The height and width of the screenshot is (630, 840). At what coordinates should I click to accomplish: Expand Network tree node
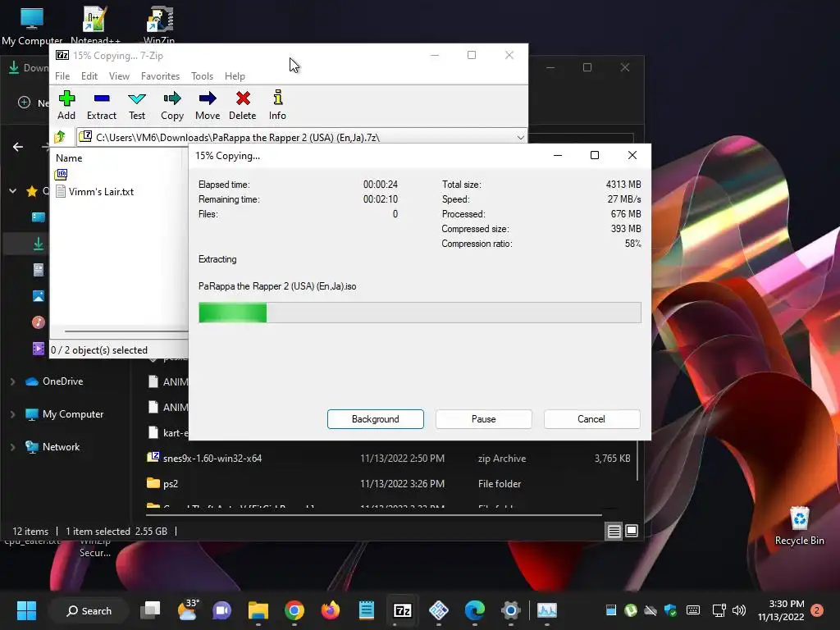point(13,447)
